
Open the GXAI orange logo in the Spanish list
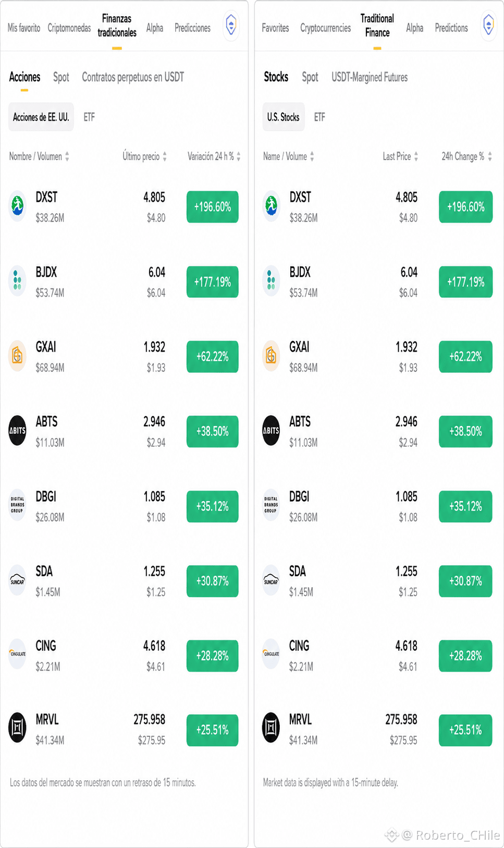(18, 356)
